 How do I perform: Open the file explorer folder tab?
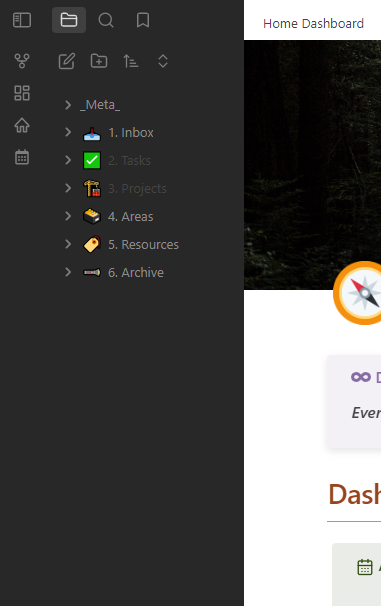click(69, 20)
